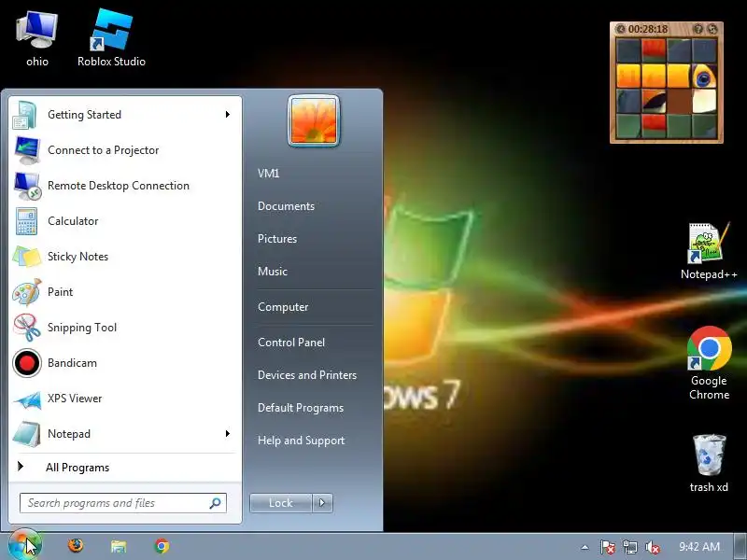The width and height of the screenshot is (747, 560).
Task: Click the Action Center flag tray icon
Action: [x=607, y=547]
